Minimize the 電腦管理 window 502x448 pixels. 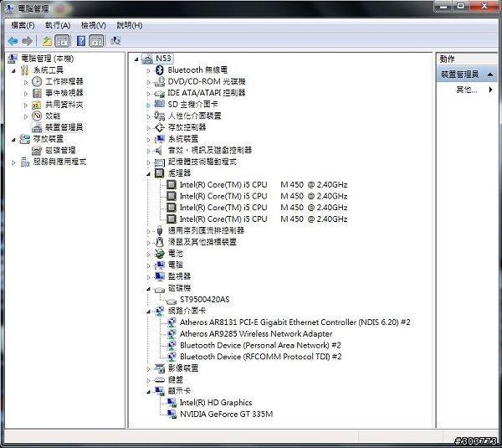tap(443, 7)
